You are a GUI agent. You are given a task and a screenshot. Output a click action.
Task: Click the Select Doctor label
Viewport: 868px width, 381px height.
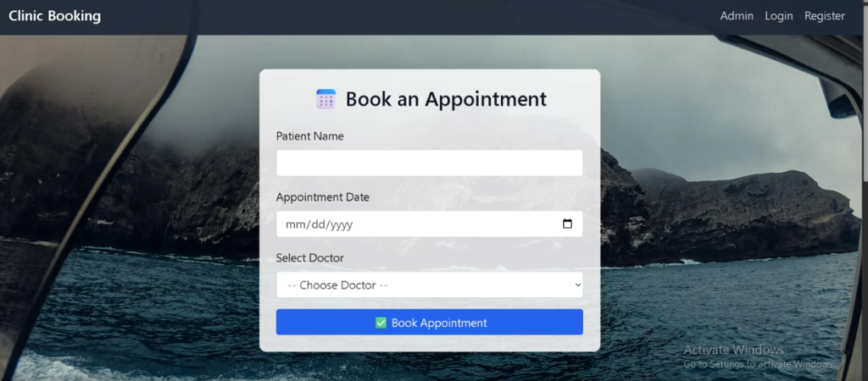tap(310, 257)
